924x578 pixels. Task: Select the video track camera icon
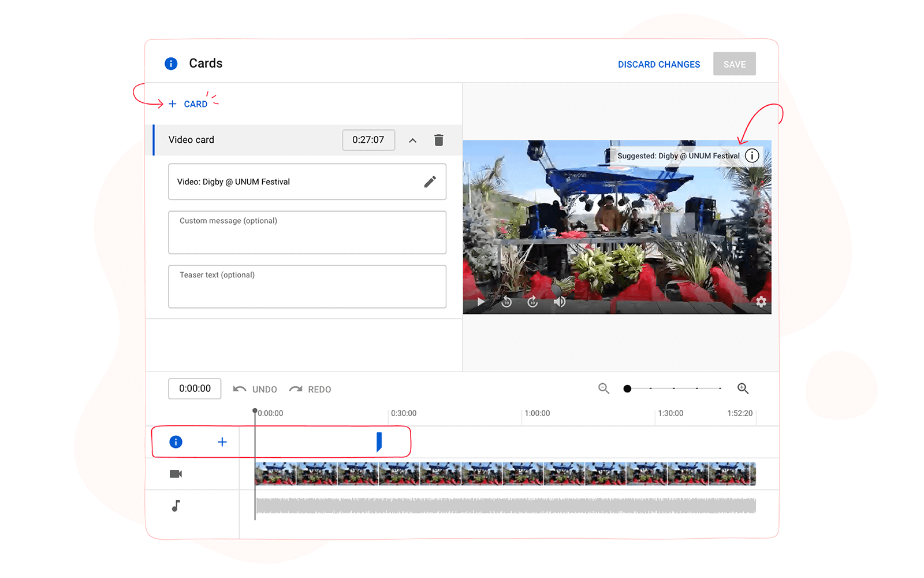coord(176,473)
